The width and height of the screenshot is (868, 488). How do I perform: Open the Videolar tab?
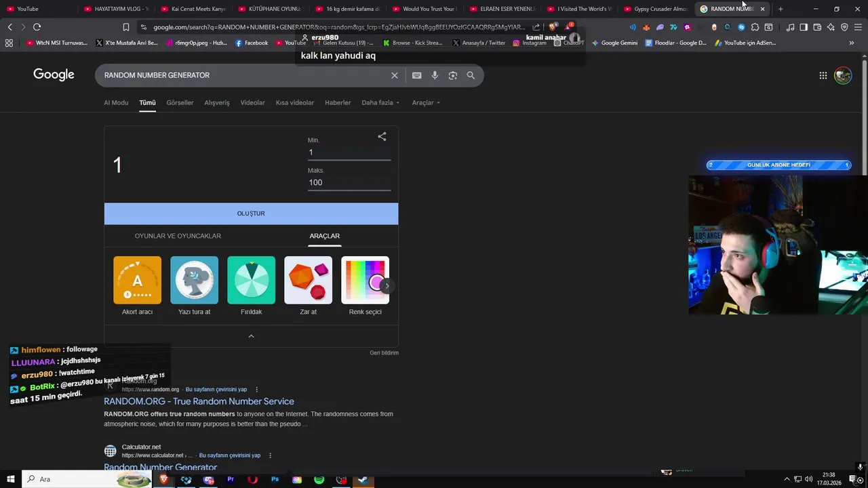tap(252, 103)
